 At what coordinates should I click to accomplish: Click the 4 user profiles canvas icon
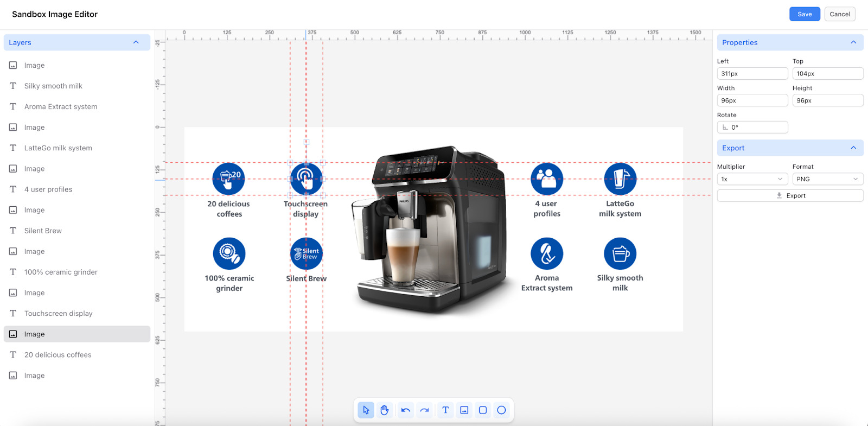click(547, 179)
